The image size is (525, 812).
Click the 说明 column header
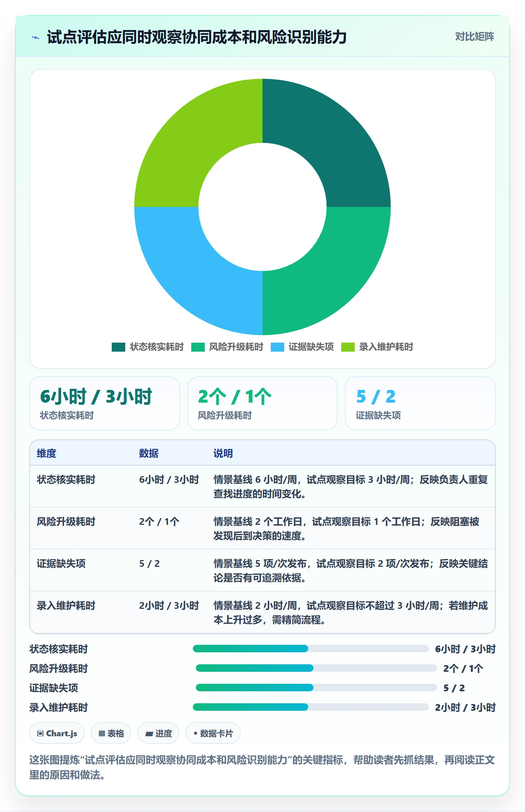[x=223, y=453]
